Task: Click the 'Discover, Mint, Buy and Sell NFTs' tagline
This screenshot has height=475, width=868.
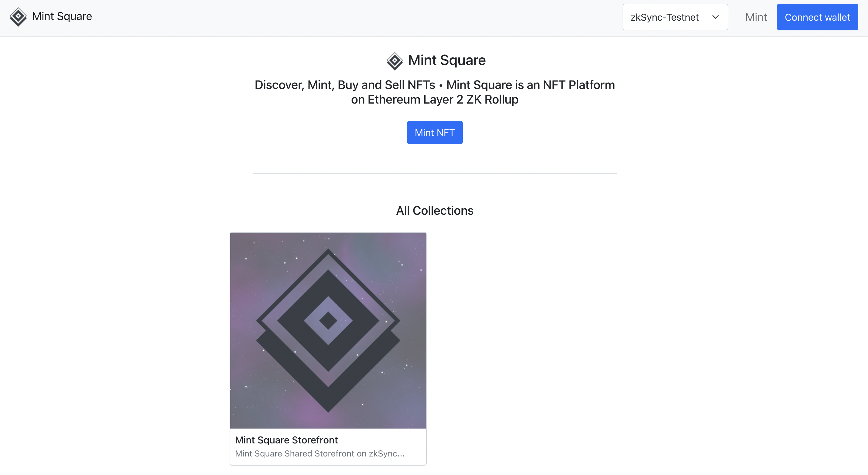Action: click(345, 85)
